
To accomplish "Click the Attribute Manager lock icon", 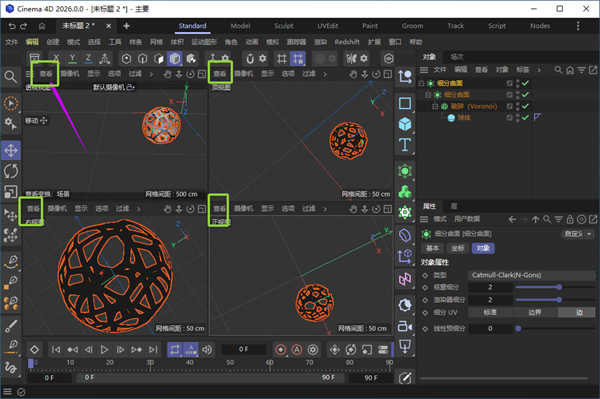I will click(x=570, y=219).
